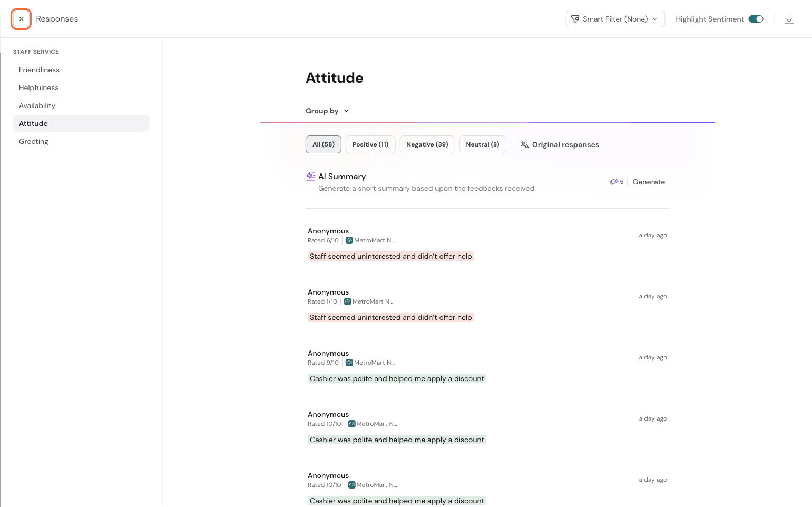This screenshot has height=507, width=812.
Task: Open Friendliness in the sidebar
Action: (x=39, y=70)
